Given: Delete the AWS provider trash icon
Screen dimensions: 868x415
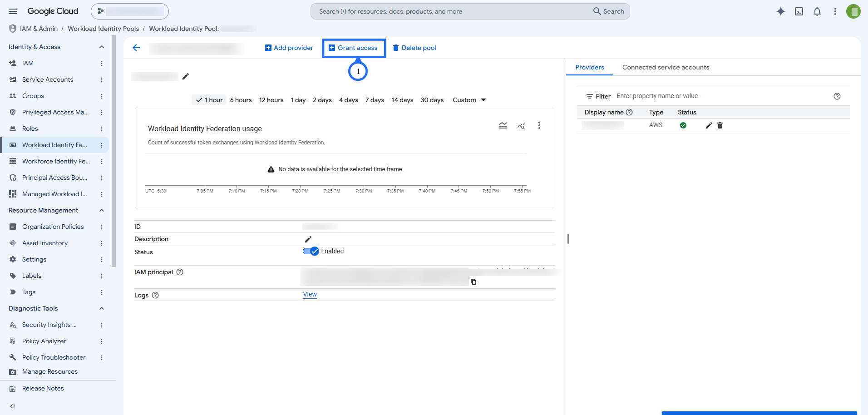Looking at the screenshot, I should click(x=720, y=125).
